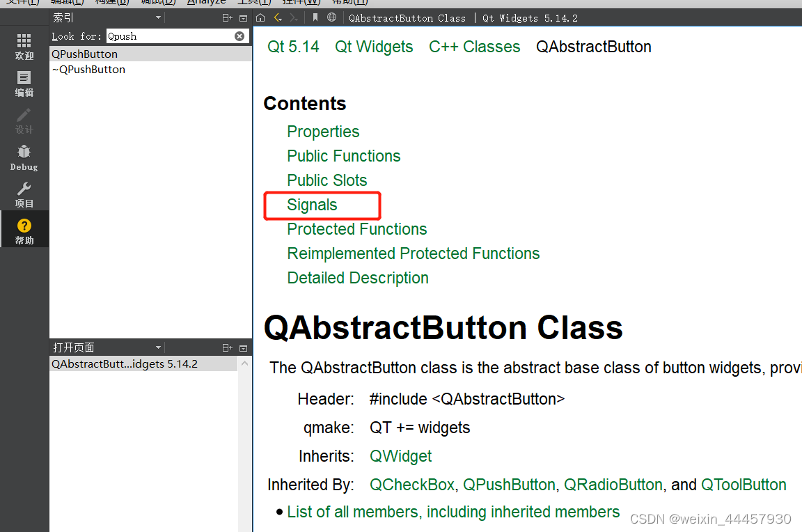Open the Analyze menu
Viewport: 802px width, 532px height.
click(206, 2)
